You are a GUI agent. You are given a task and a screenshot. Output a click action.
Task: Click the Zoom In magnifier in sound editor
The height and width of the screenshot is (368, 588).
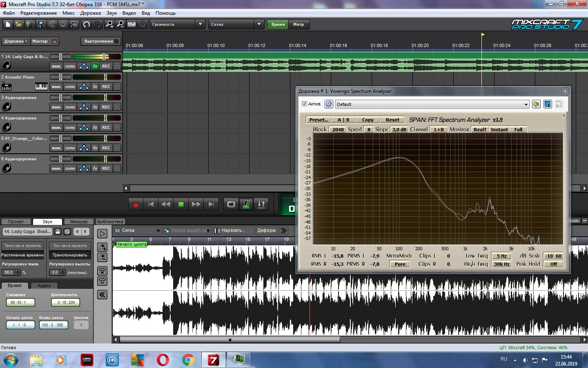coord(102,247)
